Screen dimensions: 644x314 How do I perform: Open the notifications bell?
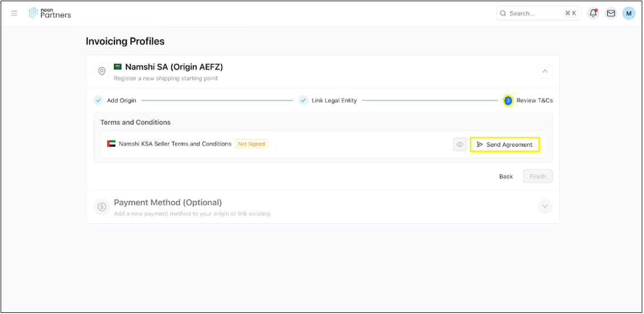(x=593, y=13)
